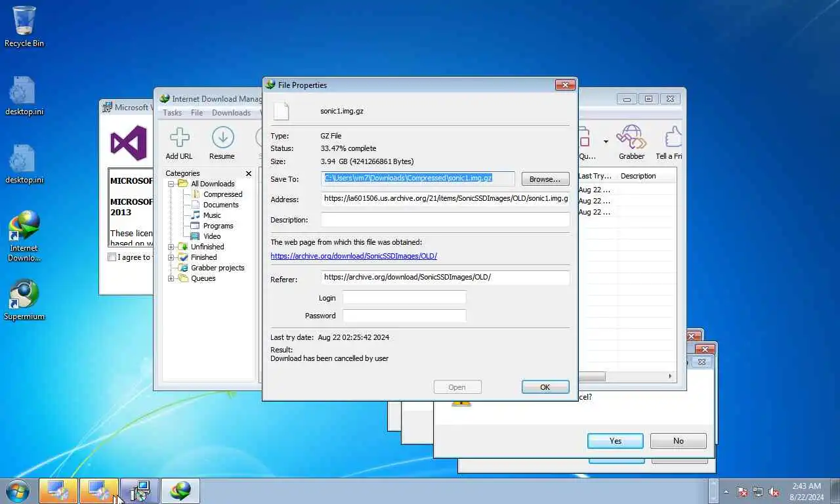Click the '33.47% complete' status text
840x504 pixels.
pos(348,148)
